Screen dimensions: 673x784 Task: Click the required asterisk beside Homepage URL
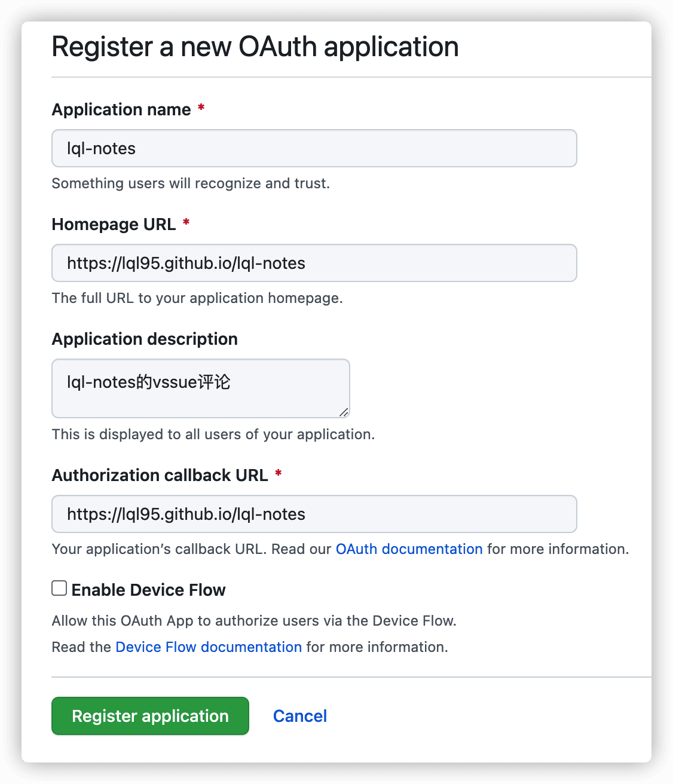point(186,223)
